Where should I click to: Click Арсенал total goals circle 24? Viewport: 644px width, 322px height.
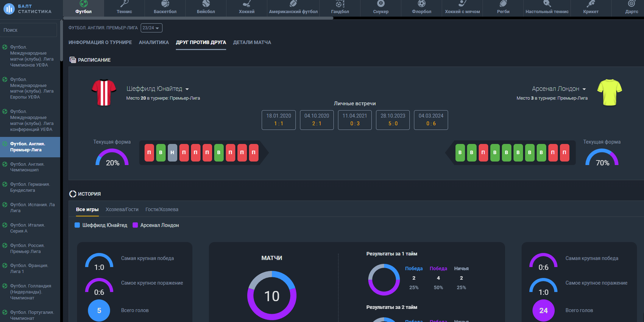coord(543,310)
